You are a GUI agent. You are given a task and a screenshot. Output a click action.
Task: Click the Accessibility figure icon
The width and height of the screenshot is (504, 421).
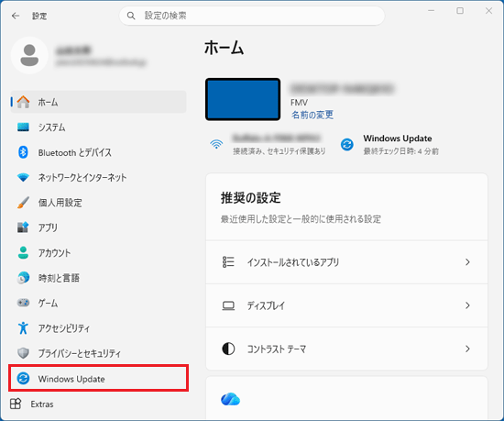pyautogui.click(x=23, y=328)
